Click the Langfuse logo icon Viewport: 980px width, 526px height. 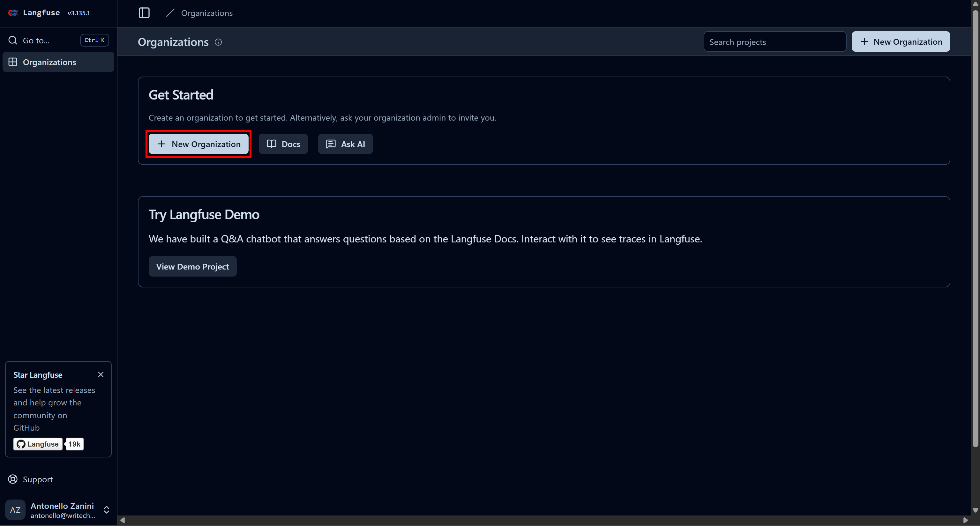12,12
